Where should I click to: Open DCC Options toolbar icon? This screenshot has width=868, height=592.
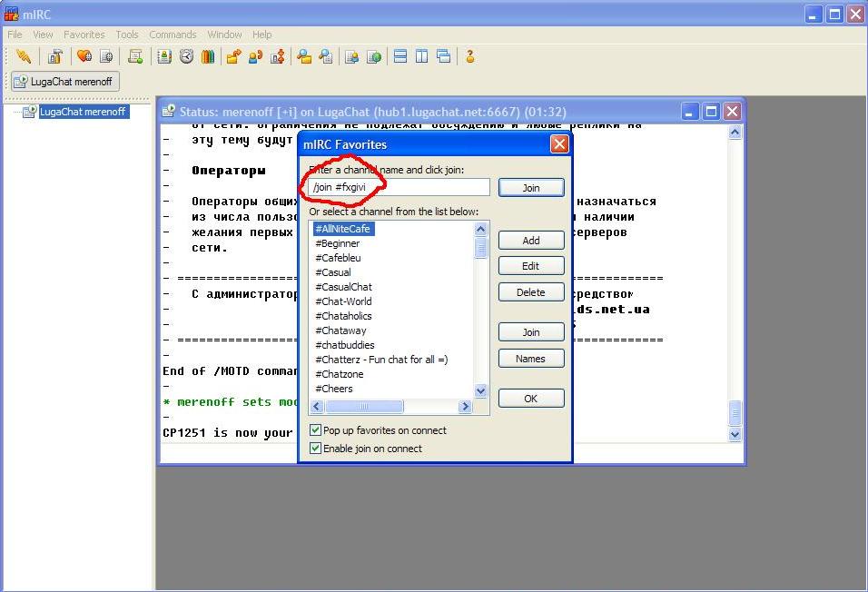tap(277, 56)
